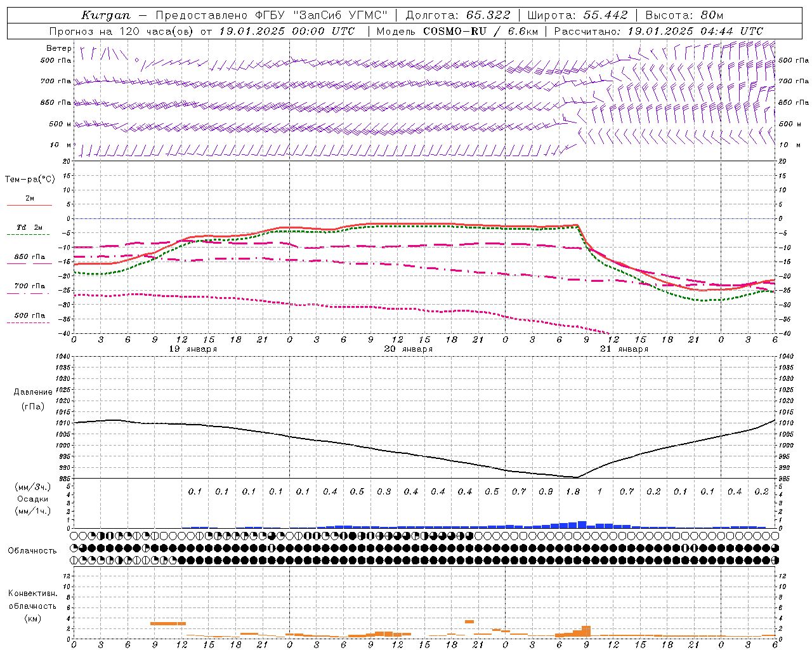This screenshot has width=812, height=650.
Task: Click the peak precipitation value "1.8"
Action: (x=573, y=492)
